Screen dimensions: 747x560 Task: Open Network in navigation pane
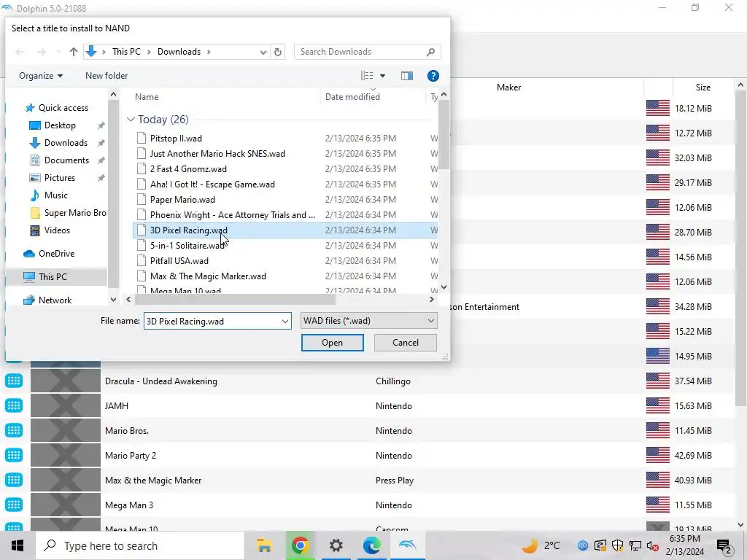click(x=55, y=300)
